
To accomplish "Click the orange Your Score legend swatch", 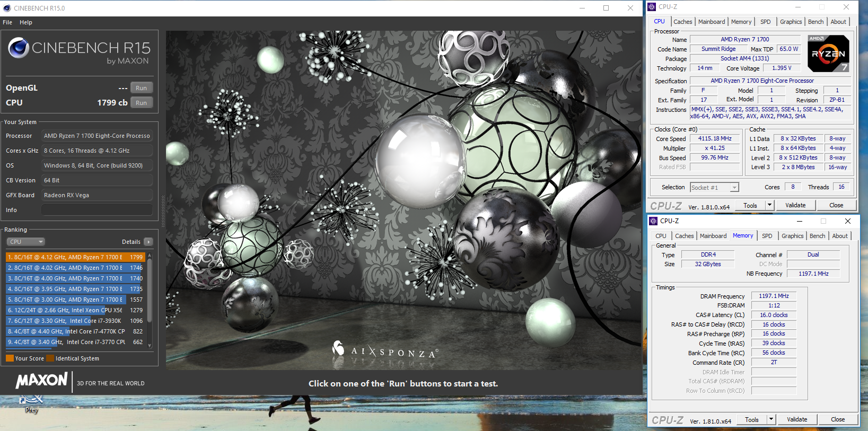I will [x=10, y=358].
